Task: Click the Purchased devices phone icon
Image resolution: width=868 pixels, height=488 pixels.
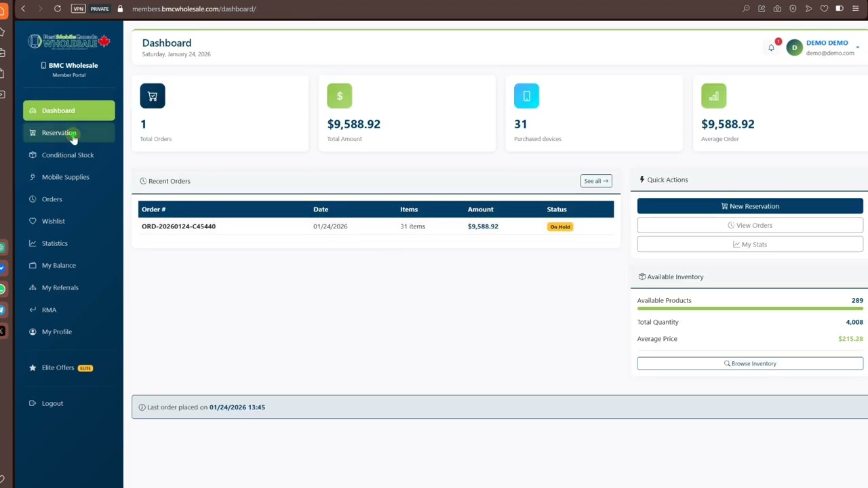Action: 526,96
